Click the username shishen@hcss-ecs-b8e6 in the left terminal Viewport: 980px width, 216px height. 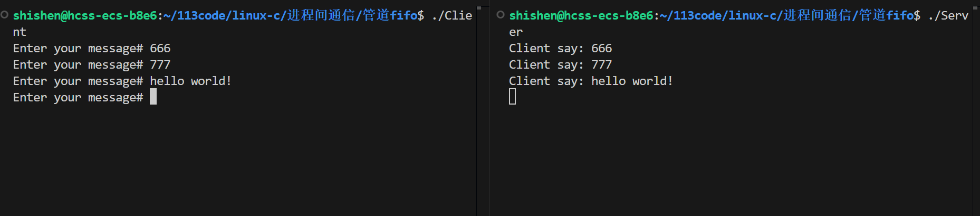84,16
